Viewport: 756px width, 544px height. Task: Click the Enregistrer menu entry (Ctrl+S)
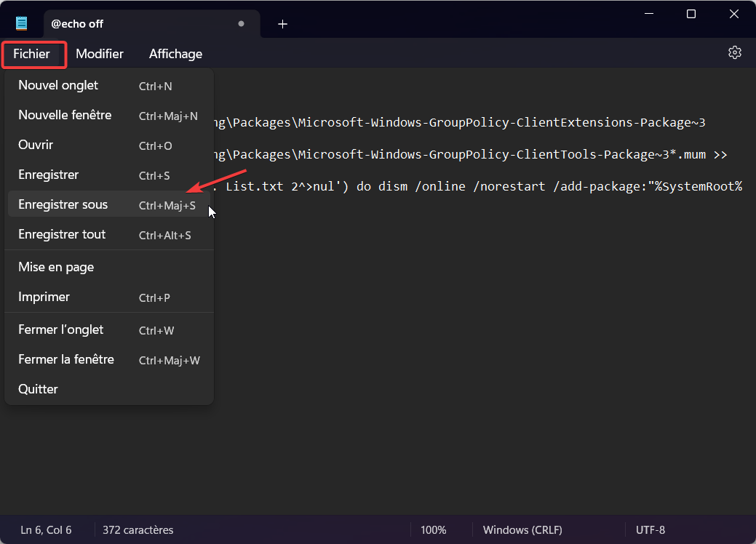point(109,175)
